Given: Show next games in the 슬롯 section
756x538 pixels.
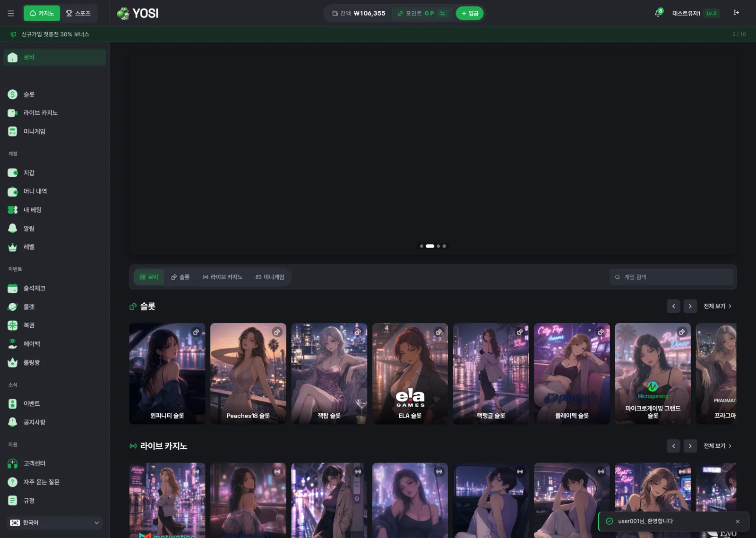Looking at the screenshot, I should [690, 306].
